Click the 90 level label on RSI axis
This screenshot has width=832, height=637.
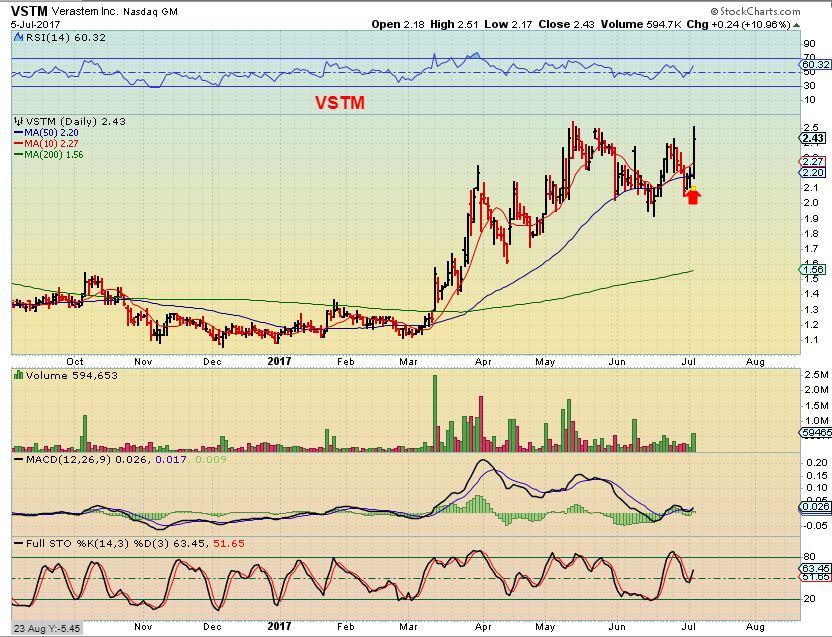(x=809, y=44)
